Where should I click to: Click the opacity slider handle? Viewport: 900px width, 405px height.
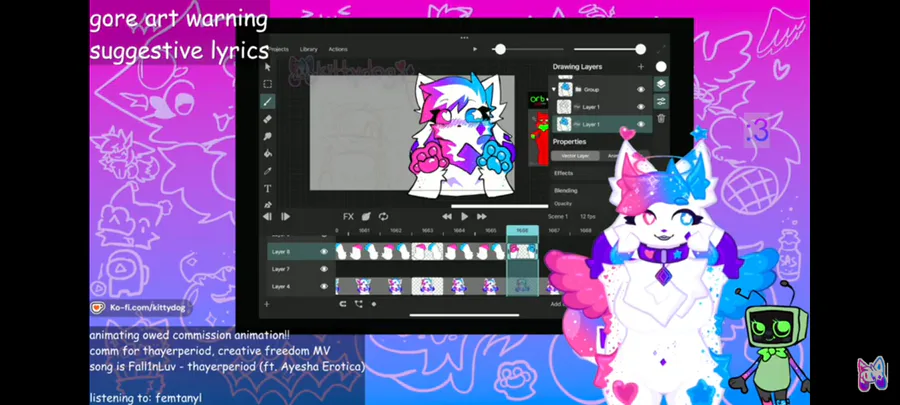click(641, 49)
